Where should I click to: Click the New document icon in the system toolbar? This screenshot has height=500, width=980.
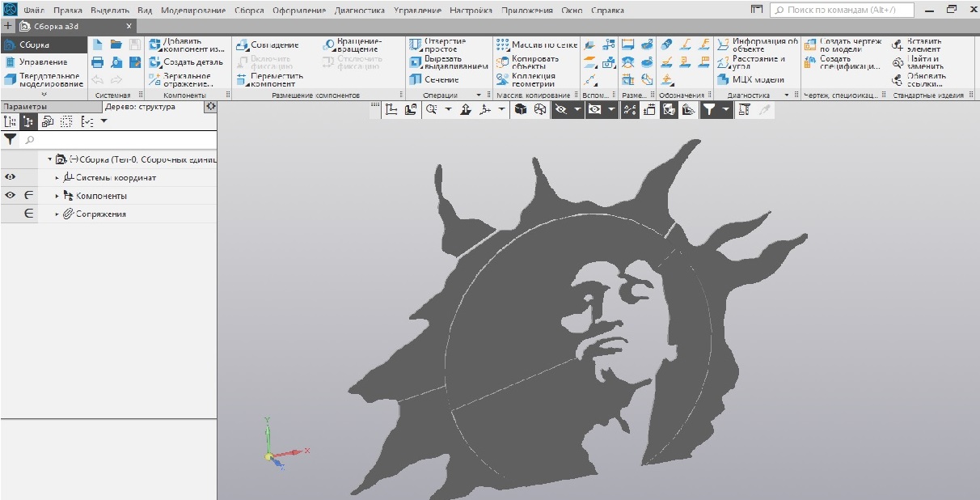click(x=97, y=44)
